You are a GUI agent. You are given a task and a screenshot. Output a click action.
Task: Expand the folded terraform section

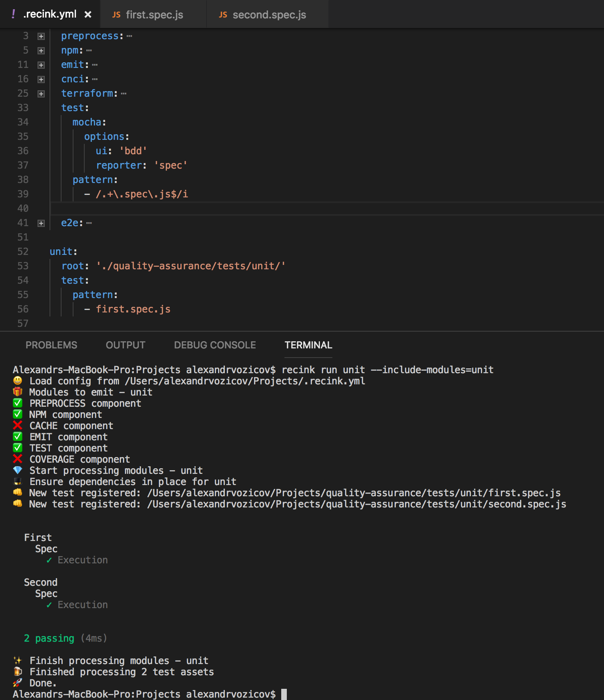pyautogui.click(x=41, y=94)
